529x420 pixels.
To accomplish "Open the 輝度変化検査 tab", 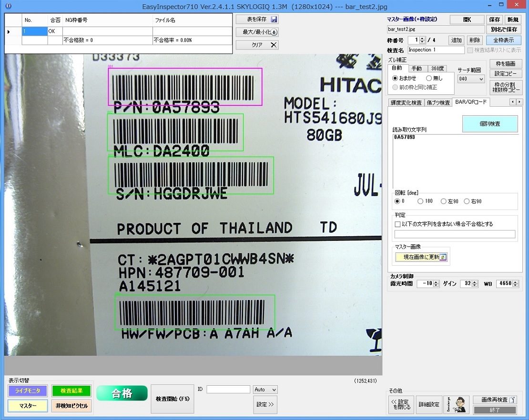I will click(x=406, y=102).
